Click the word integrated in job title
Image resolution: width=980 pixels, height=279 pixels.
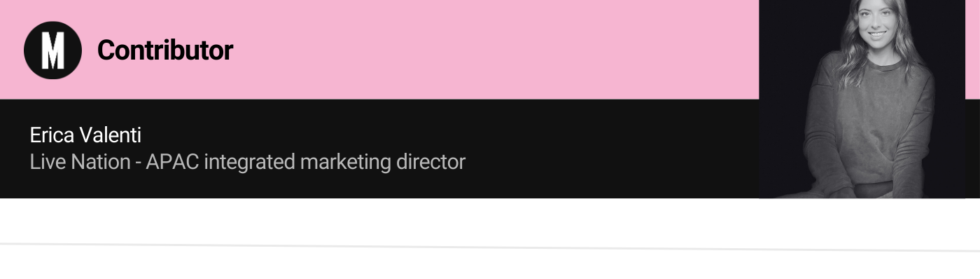coord(249,163)
